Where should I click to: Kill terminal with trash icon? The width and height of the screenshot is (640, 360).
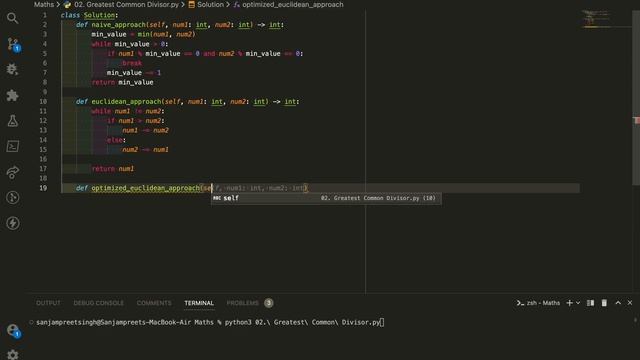604,303
